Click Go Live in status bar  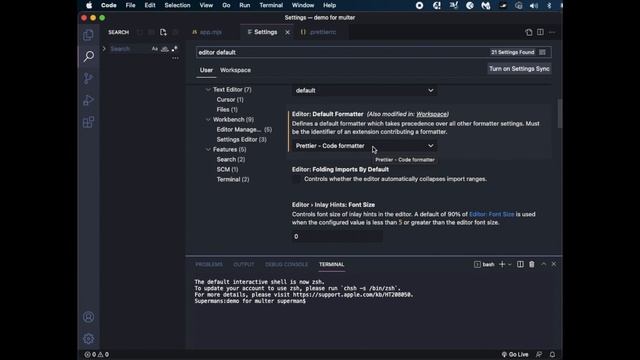515,354
